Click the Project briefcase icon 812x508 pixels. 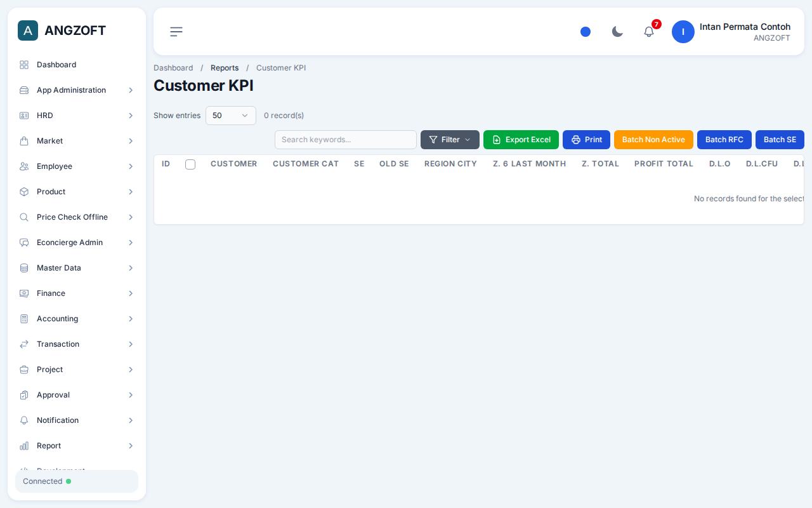[x=24, y=370]
